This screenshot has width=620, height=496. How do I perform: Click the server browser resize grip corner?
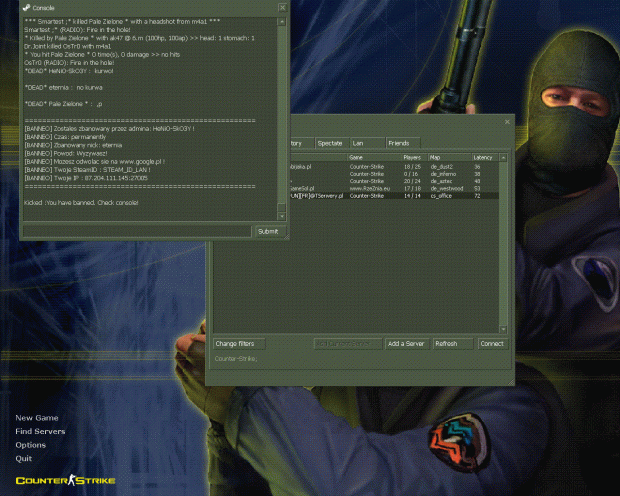[x=511, y=382]
